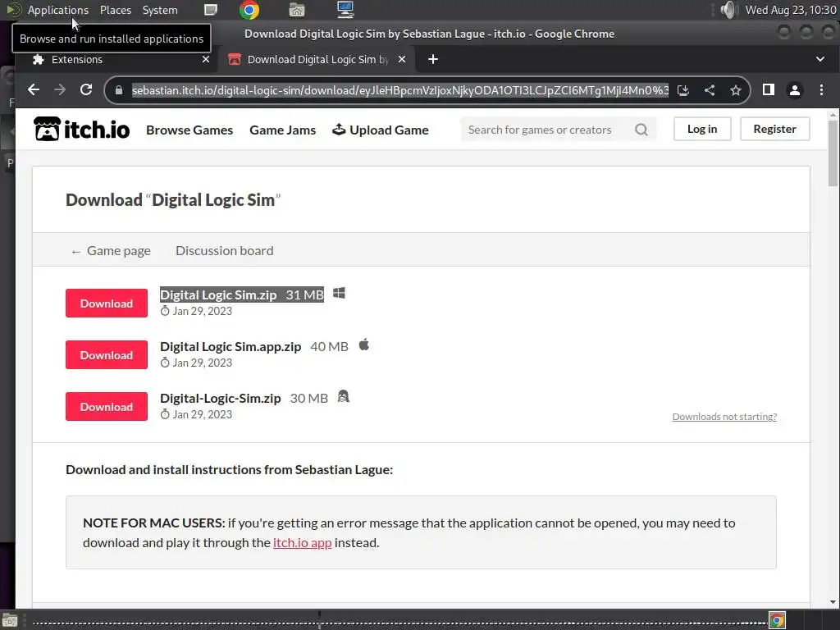840x630 pixels.
Task: Open the Places menu
Action: coord(116,10)
